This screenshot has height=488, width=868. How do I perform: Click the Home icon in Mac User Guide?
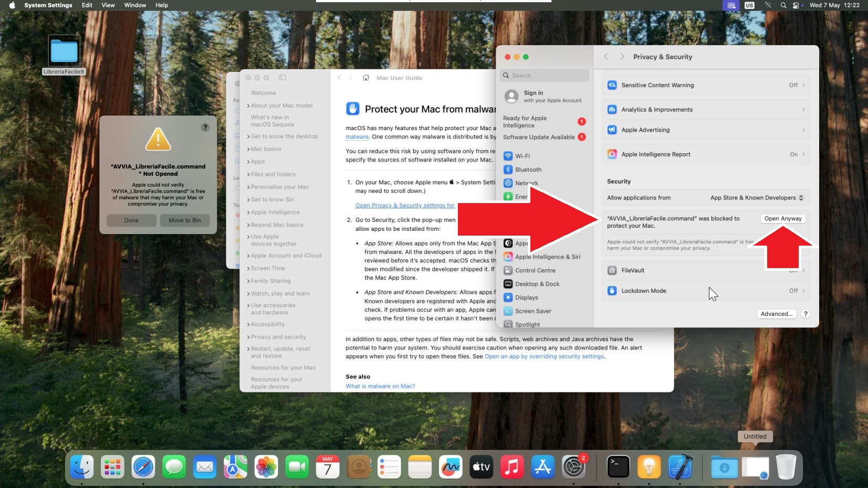366,78
